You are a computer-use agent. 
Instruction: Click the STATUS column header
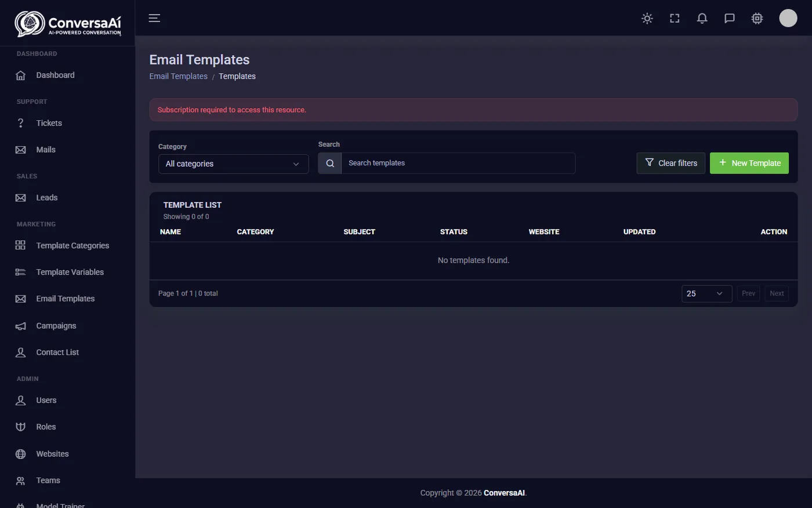(x=454, y=232)
